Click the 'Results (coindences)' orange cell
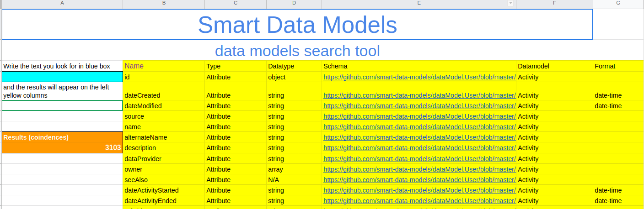The width and height of the screenshot is (644, 209). (62, 137)
